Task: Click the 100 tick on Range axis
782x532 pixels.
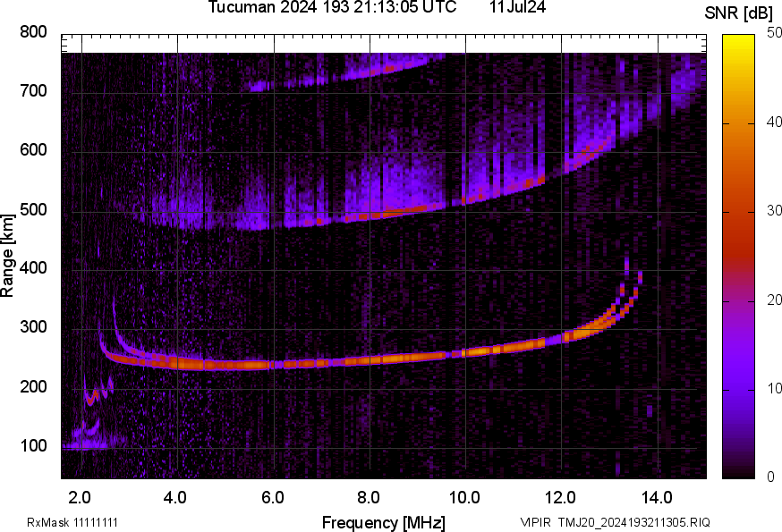Action: [34, 447]
